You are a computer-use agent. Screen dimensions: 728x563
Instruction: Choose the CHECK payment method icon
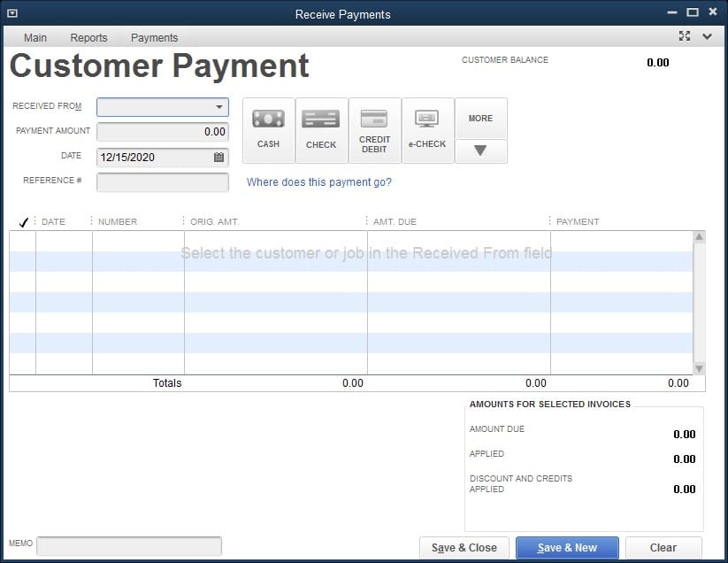321,129
